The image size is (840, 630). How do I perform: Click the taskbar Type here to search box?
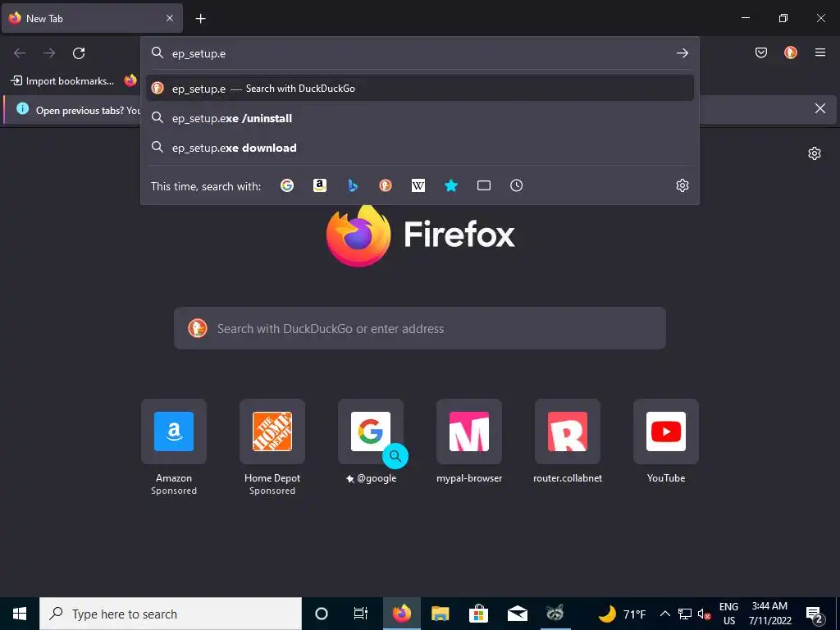[171, 614]
